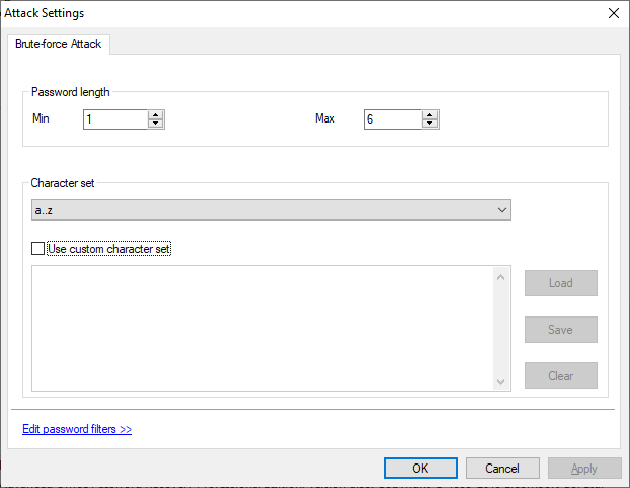Screen dimensions: 630x488
Task: Click the character set dropdown arrow
Action: pyautogui.click(x=502, y=210)
